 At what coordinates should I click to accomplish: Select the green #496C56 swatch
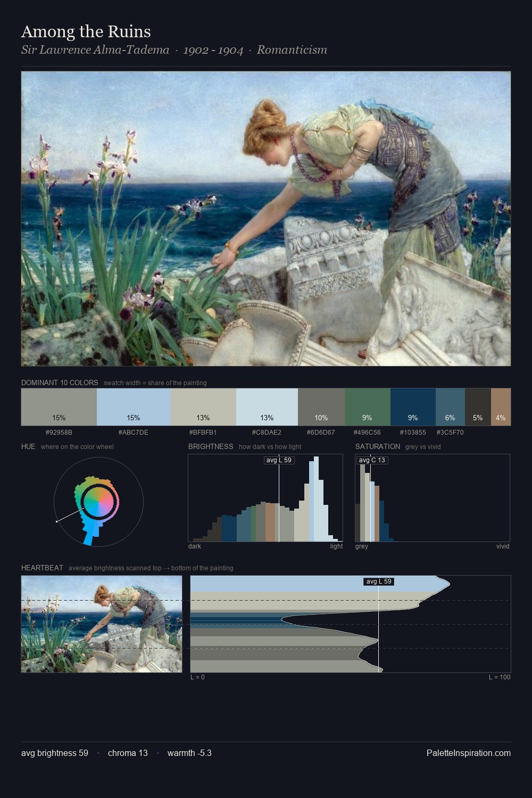[368, 407]
